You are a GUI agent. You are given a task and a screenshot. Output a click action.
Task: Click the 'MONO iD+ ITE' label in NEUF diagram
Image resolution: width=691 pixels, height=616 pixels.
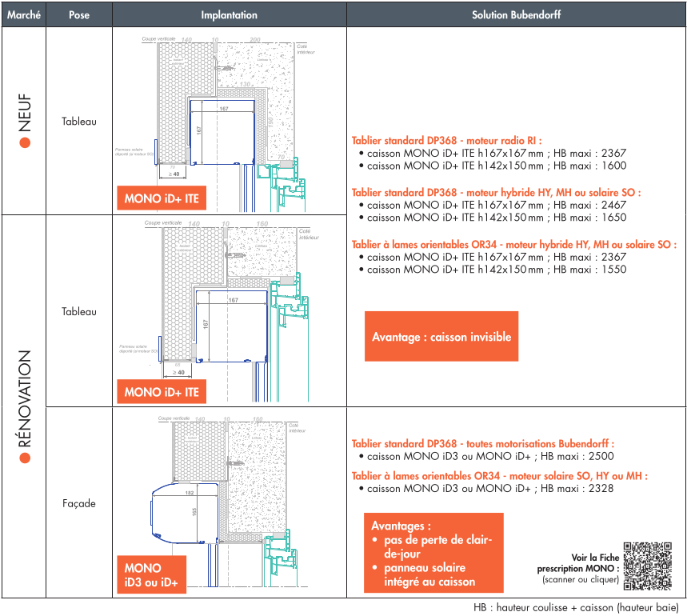[162, 198]
